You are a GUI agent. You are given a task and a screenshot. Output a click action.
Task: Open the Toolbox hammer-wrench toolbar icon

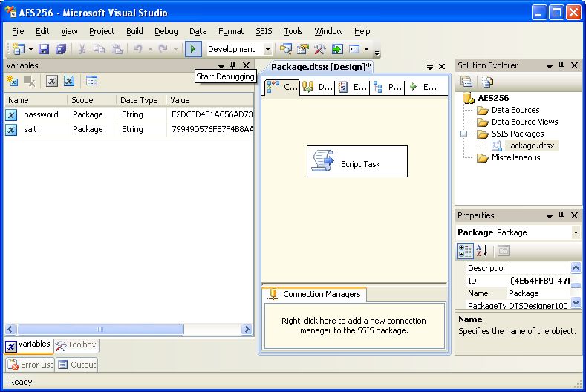click(x=320, y=49)
